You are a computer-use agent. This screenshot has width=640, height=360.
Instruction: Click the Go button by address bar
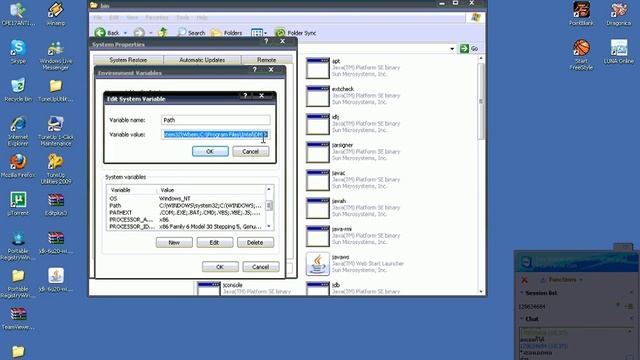pyautogui.click(x=469, y=49)
